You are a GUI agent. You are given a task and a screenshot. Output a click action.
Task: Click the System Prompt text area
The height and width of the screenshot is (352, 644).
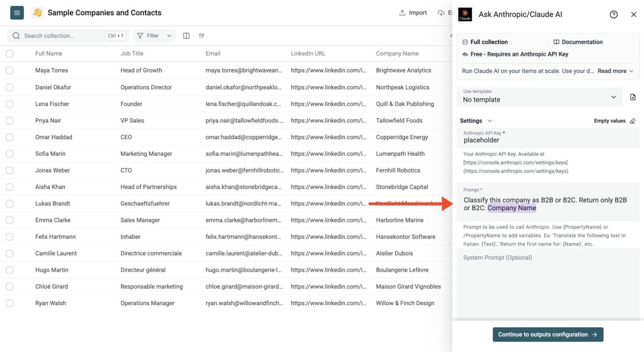548,283
